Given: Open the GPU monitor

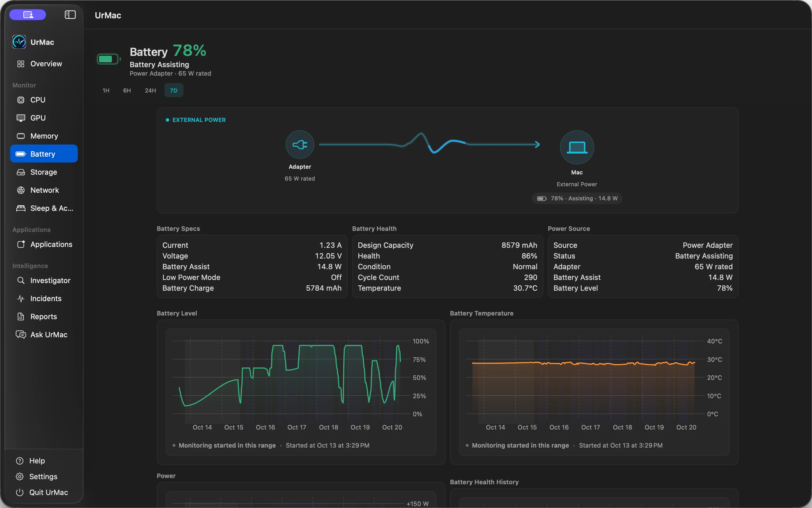Looking at the screenshot, I should [44, 118].
